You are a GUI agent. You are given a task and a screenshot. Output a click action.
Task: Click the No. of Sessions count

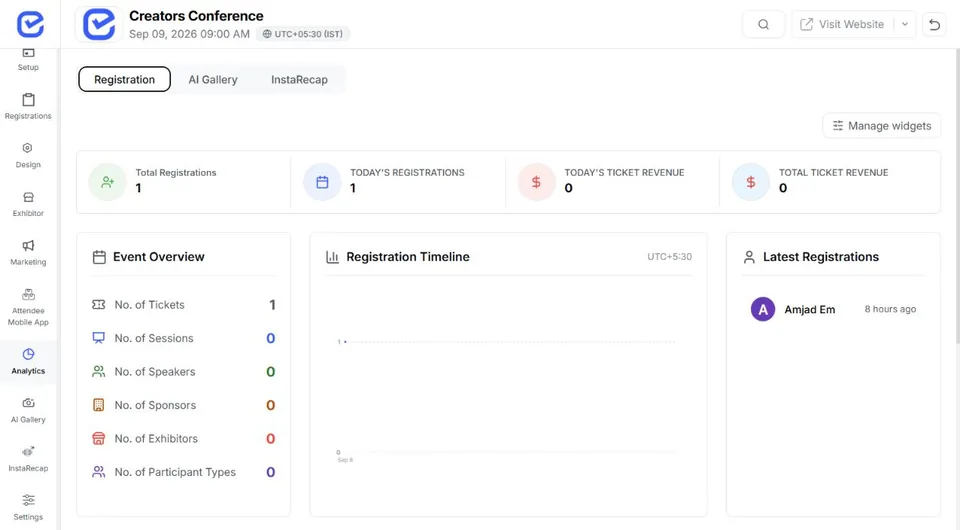(271, 338)
